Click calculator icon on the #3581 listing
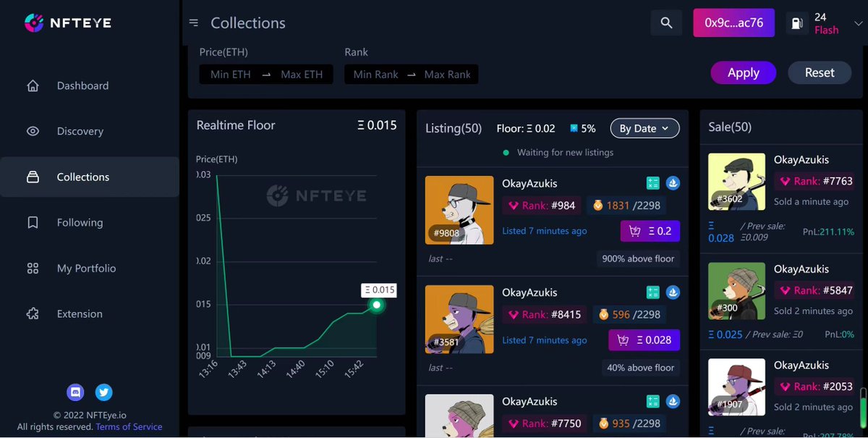The width and height of the screenshot is (868, 438). click(653, 292)
